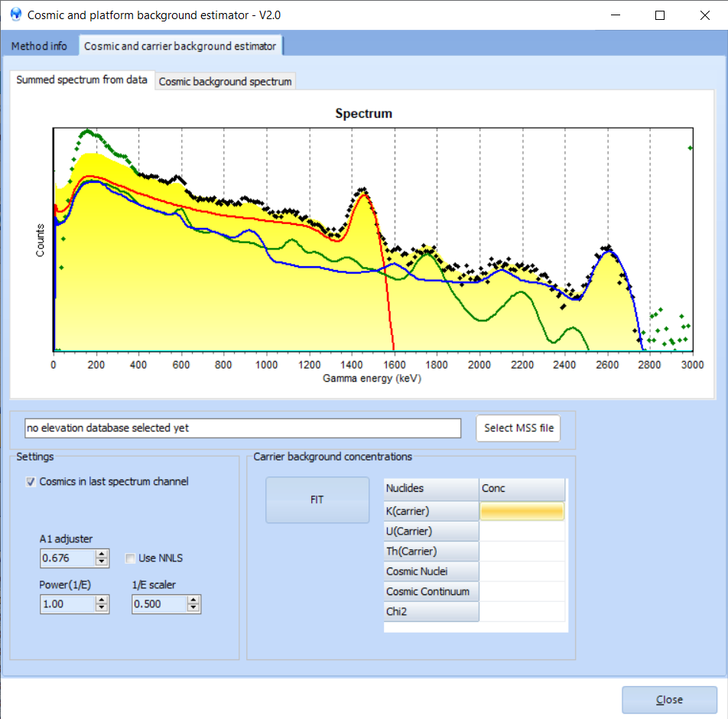Viewport: 728px width, 719px height.
Task: Decrease the A1 adjuster value
Action: [102, 562]
